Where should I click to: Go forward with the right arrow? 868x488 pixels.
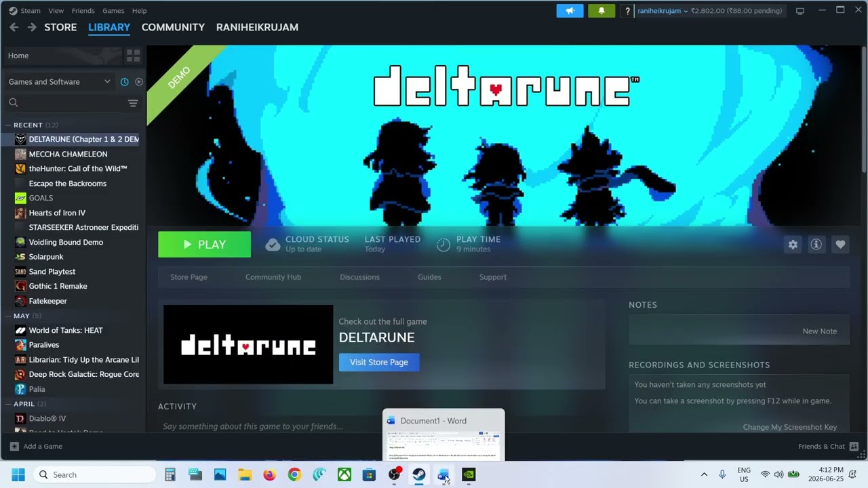(x=32, y=27)
